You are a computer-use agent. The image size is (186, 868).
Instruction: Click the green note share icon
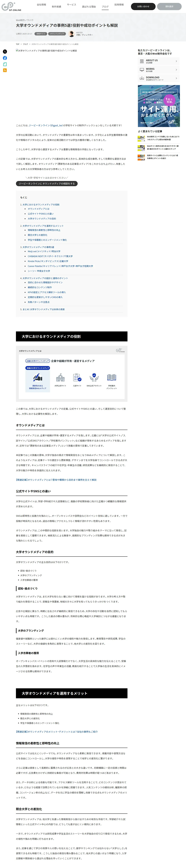tap(5, 64)
